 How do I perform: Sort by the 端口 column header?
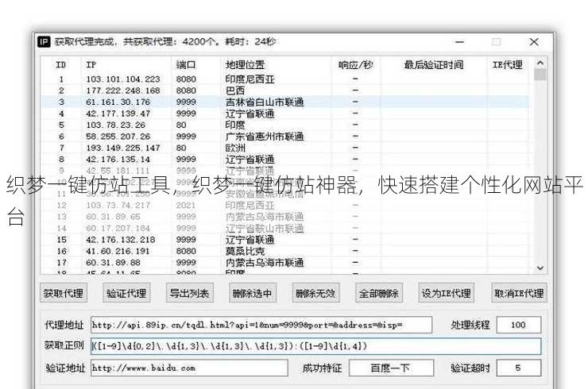coord(195,65)
